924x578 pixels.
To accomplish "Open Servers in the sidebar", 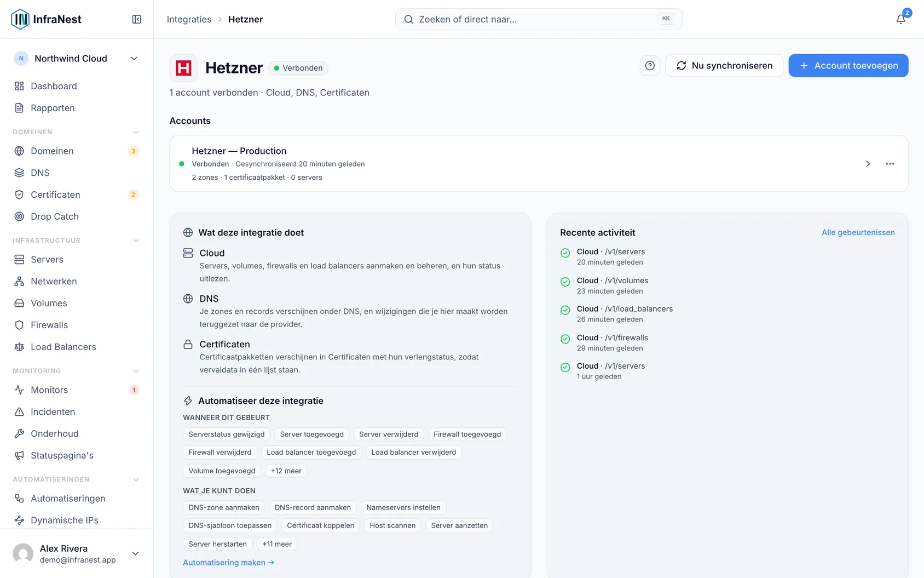I will (x=77, y=259).
